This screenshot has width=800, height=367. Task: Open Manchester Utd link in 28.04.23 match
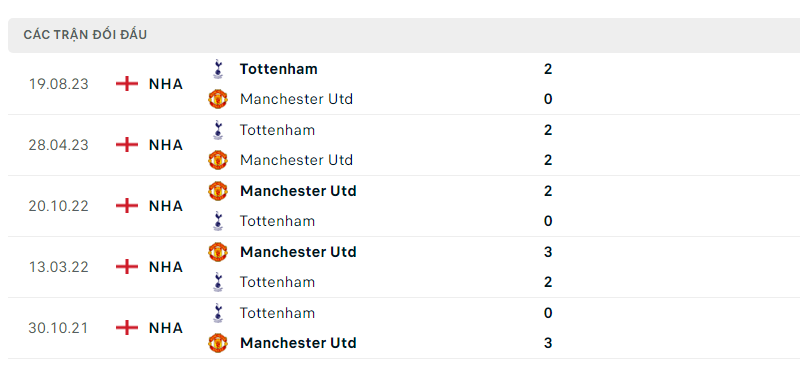(x=296, y=160)
